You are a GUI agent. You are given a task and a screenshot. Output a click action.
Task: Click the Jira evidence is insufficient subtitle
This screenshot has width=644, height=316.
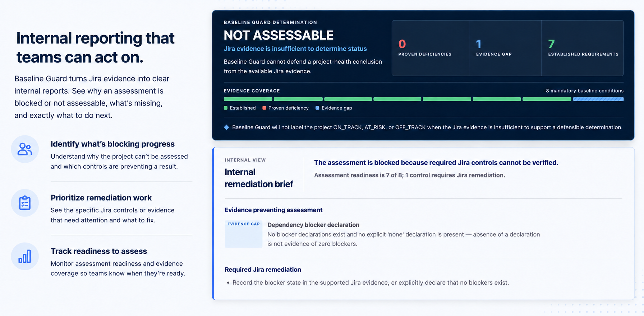point(295,49)
